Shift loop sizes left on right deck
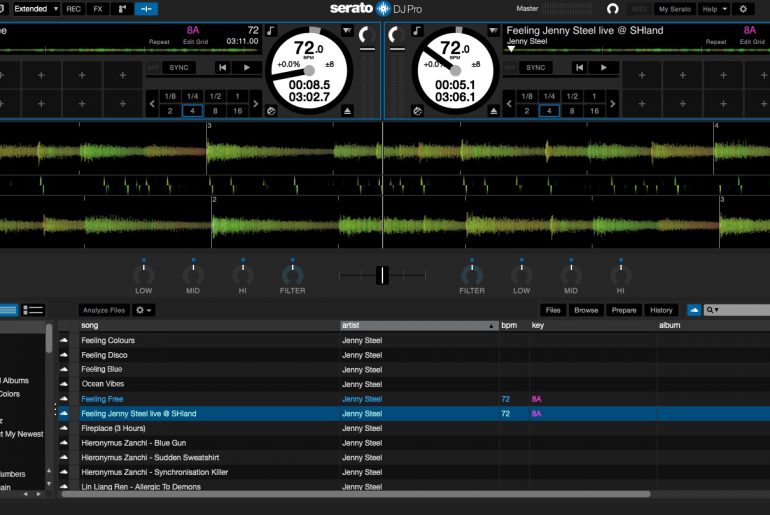The height and width of the screenshot is (515, 770). click(x=509, y=104)
